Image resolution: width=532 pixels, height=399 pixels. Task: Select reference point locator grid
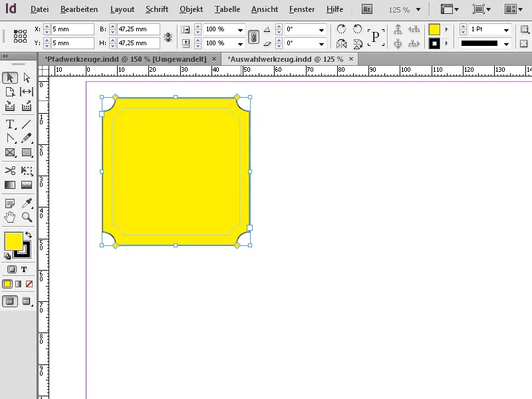[x=20, y=36]
